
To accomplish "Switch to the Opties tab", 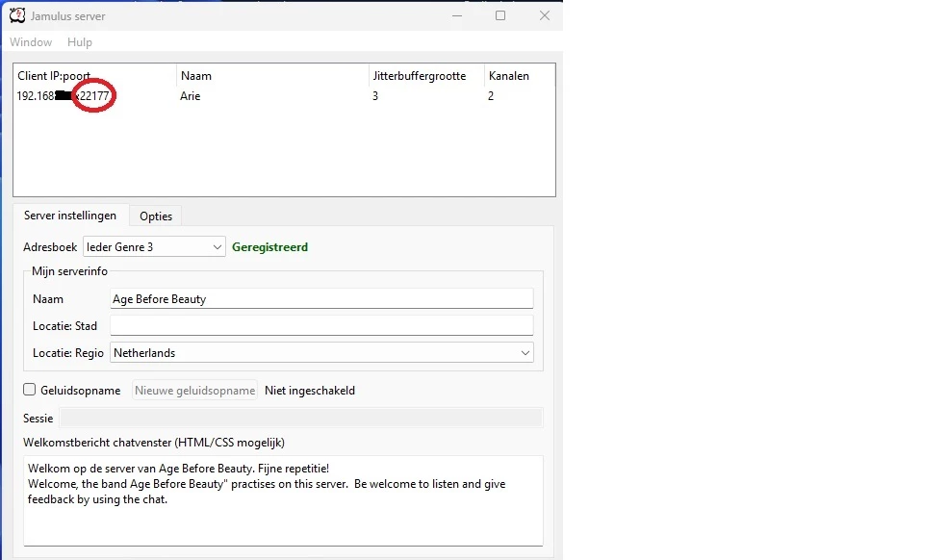I will click(x=156, y=216).
